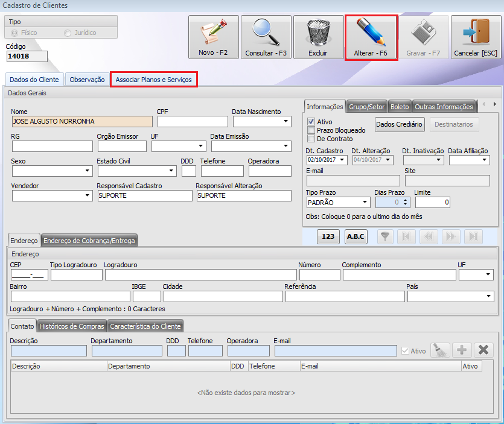
Task: Switch to Boleto tab
Action: (400, 107)
